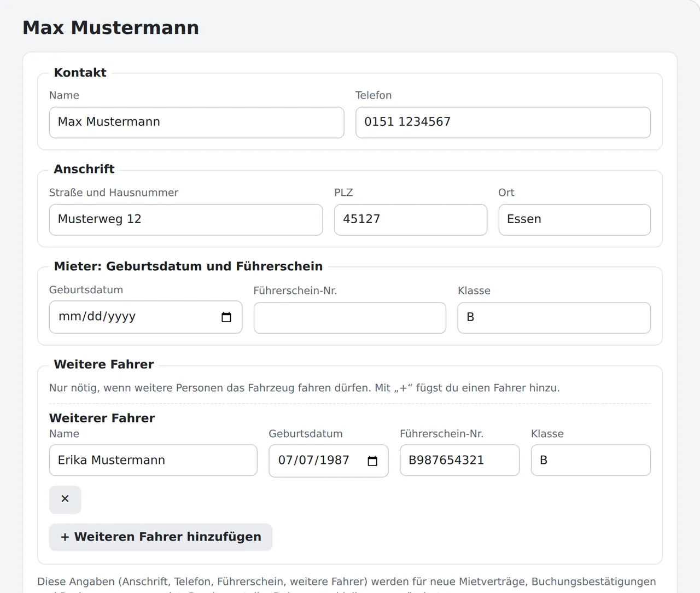Click the Weitere Fahrer section legend
Image resolution: width=700 pixels, height=593 pixels.
(104, 364)
